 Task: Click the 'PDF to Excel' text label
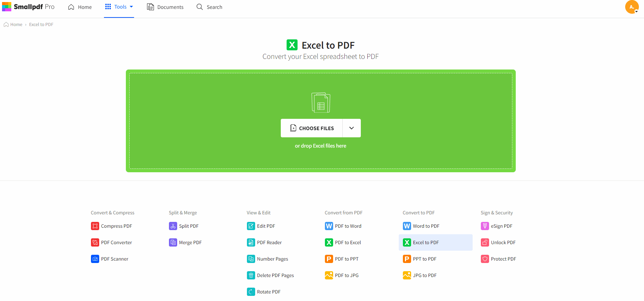pos(348,242)
